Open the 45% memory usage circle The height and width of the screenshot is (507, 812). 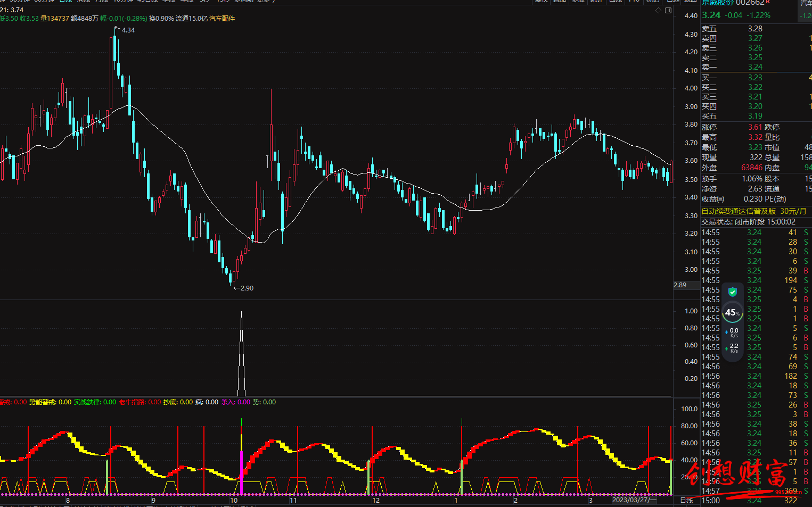[732, 313]
